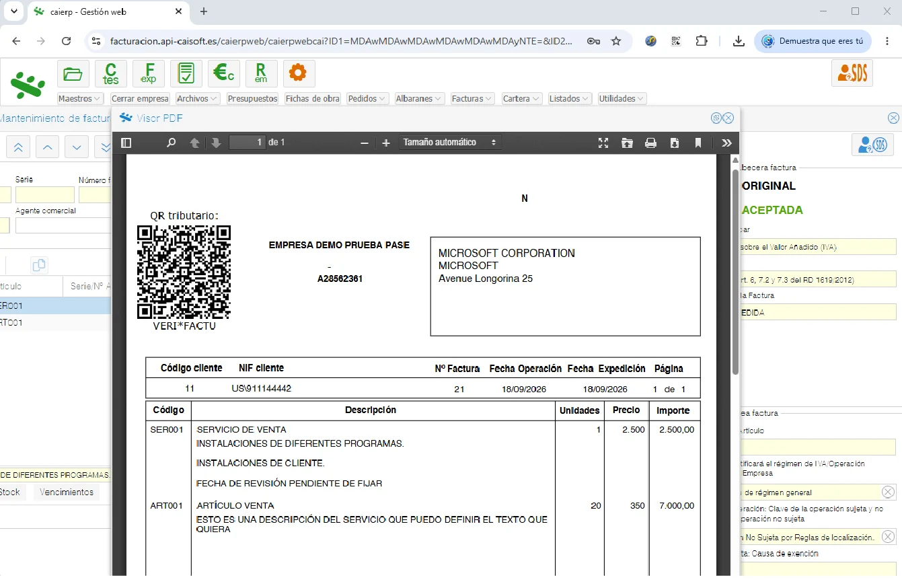Expand the Archivos menu
Screen dimensions: 902x588
click(198, 98)
